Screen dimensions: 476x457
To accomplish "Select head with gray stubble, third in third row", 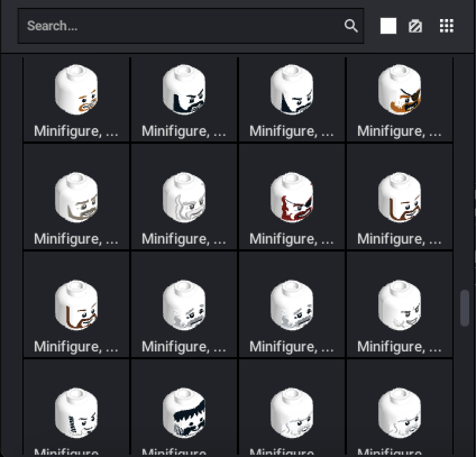I will pos(292,304).
